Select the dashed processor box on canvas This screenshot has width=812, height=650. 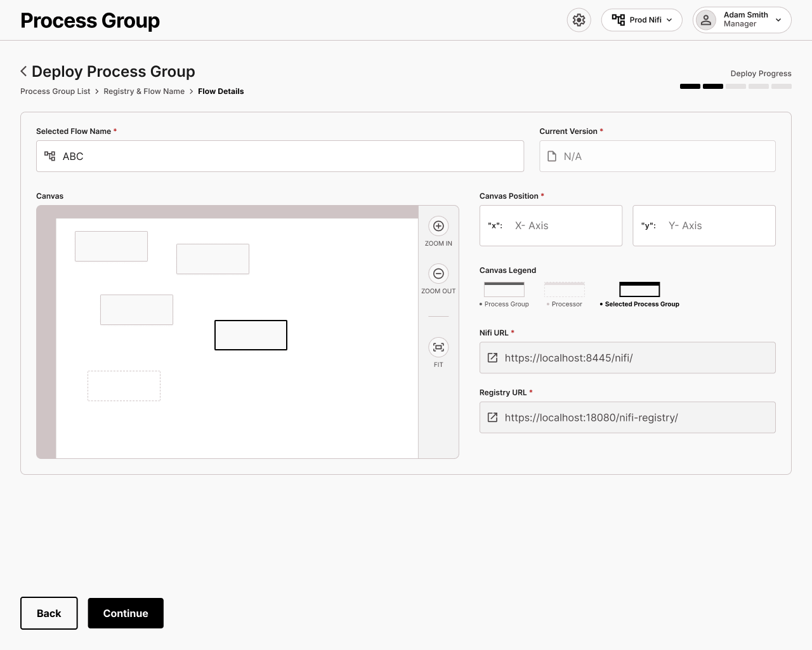pos(124,386)
